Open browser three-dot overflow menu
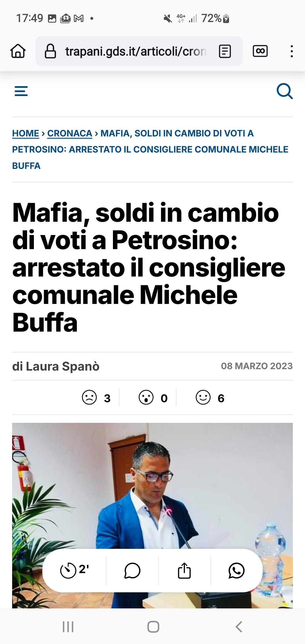 click(x=292, y=51)
